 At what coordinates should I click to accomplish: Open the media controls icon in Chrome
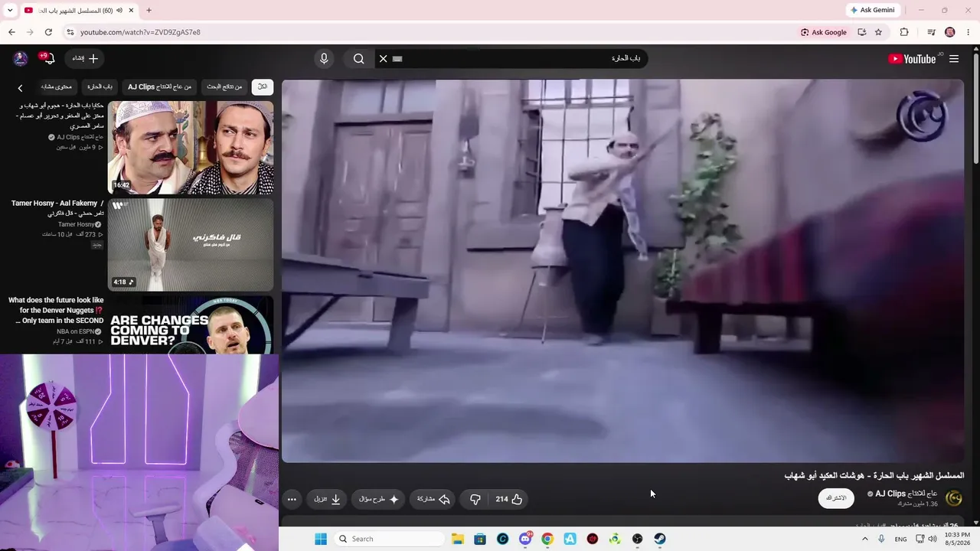click(931, 32)
